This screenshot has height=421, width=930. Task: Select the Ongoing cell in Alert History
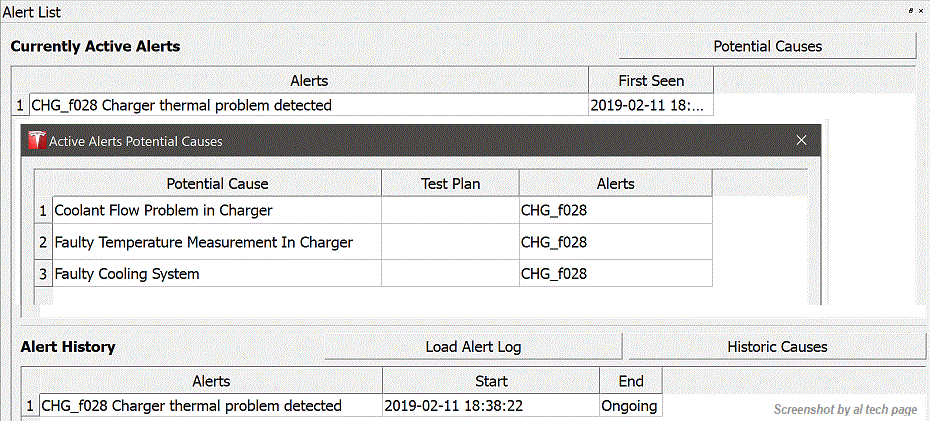tap(629, 406)
